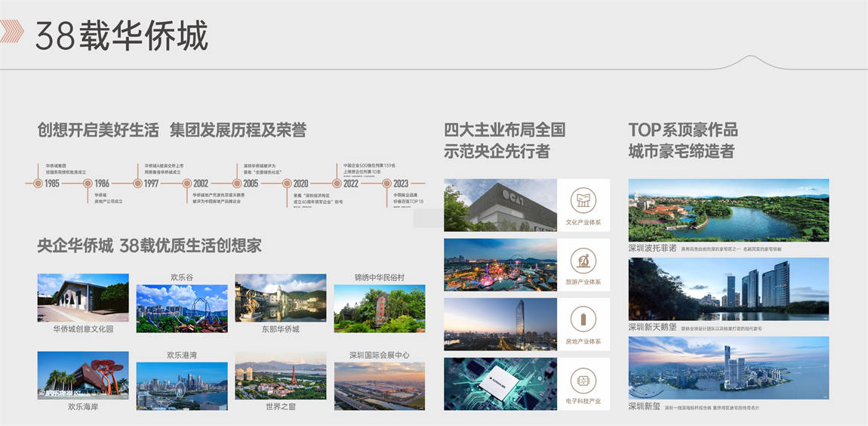The image size is (868, 426).
Task: Click the 文化产业体系 book icon
Action: pyautogui.click(x=583, y=200)
